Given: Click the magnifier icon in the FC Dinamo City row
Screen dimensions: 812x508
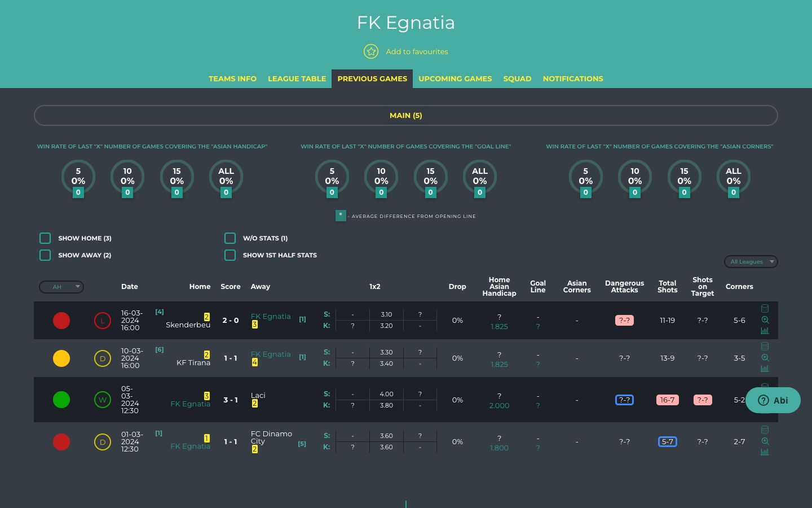Looking at the screenshot, I should (765, 441).
